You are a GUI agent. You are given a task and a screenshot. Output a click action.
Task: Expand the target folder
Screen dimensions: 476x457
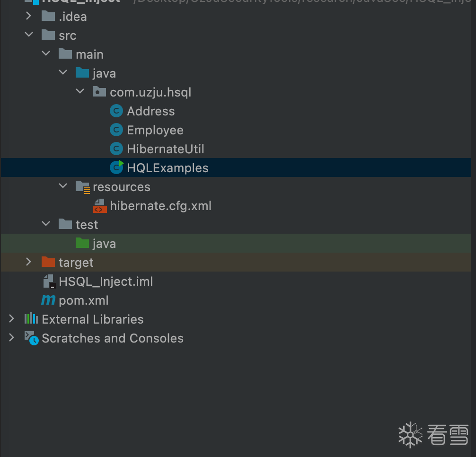click(x=28, y=263)
